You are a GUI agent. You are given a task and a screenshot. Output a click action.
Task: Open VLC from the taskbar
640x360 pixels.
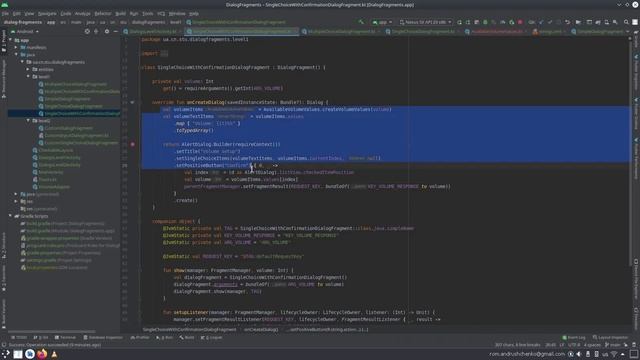[x=54, y=354]
